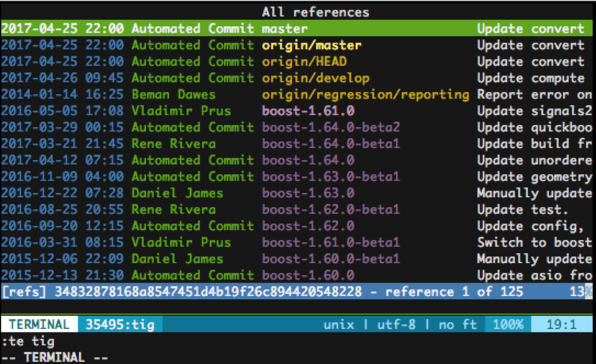Select the boost-1.60.0 tag row

click(x=308, y=276)
